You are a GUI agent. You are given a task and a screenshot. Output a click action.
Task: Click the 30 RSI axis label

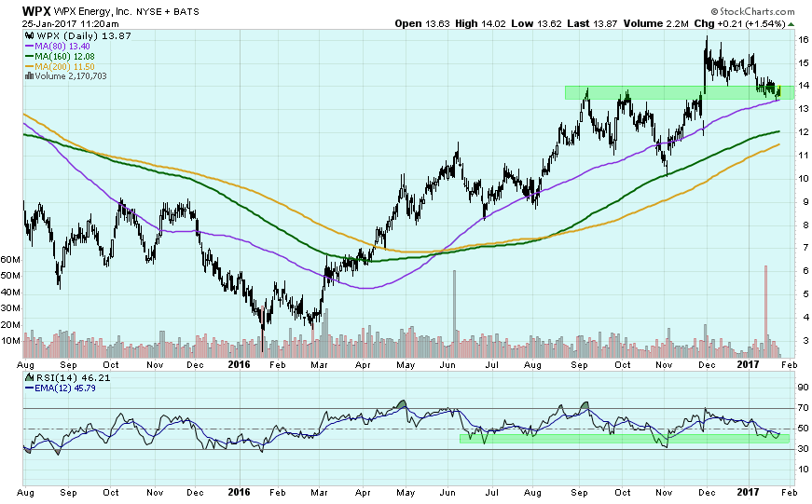[804, 449]
